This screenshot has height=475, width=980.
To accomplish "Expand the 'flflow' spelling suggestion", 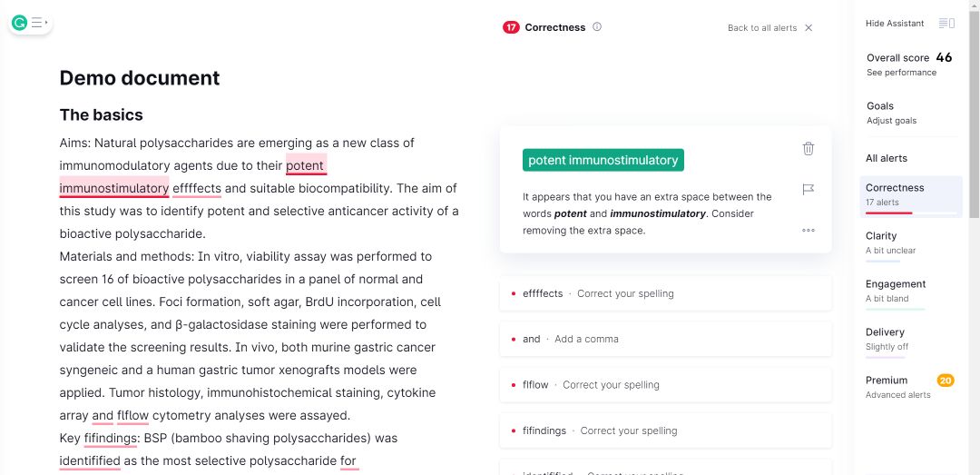I will pos(665,384).
